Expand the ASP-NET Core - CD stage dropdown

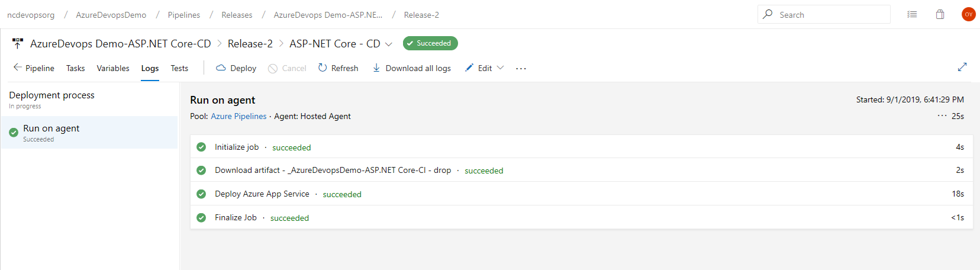click(389, 44)
